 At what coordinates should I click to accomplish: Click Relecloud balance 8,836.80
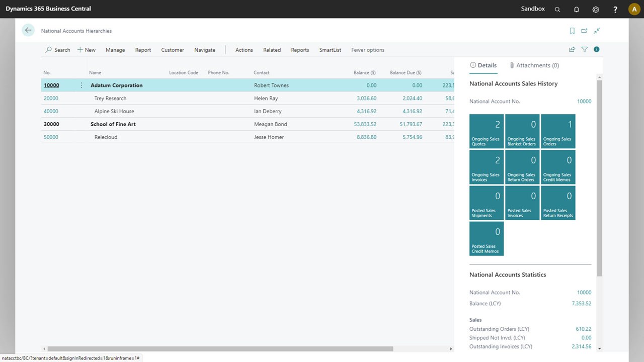click(366, 137)
